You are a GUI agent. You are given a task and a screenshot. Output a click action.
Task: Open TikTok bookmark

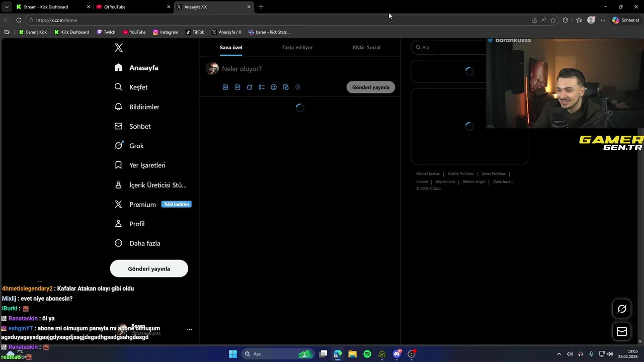(x=195, y=32)
